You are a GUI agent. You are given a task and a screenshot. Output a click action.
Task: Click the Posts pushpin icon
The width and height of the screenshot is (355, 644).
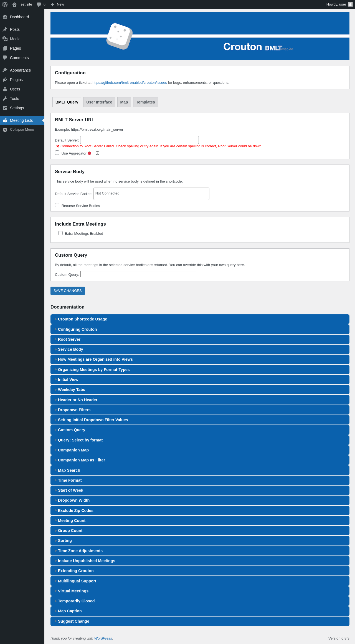tap(5, 29)
